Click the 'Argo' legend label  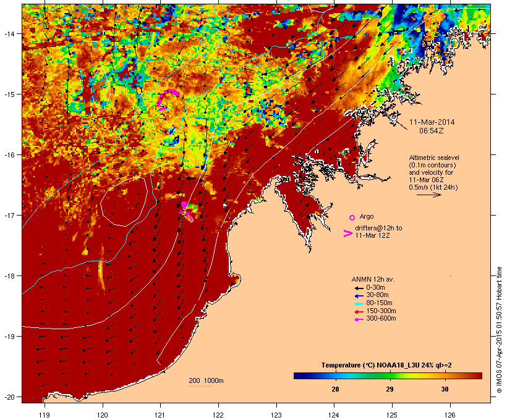pyautogui.click(x=367, y=216)
